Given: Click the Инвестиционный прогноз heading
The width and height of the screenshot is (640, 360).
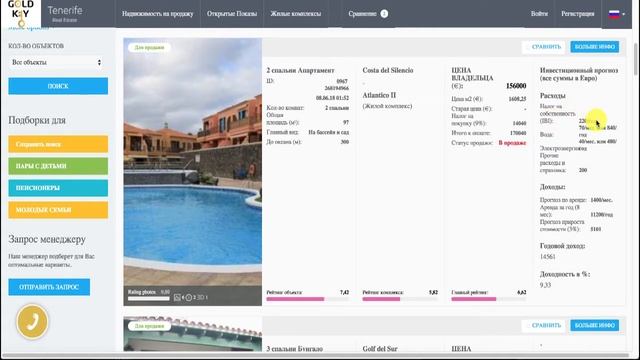Looking at the screenshot, I should tap(579, 74).
